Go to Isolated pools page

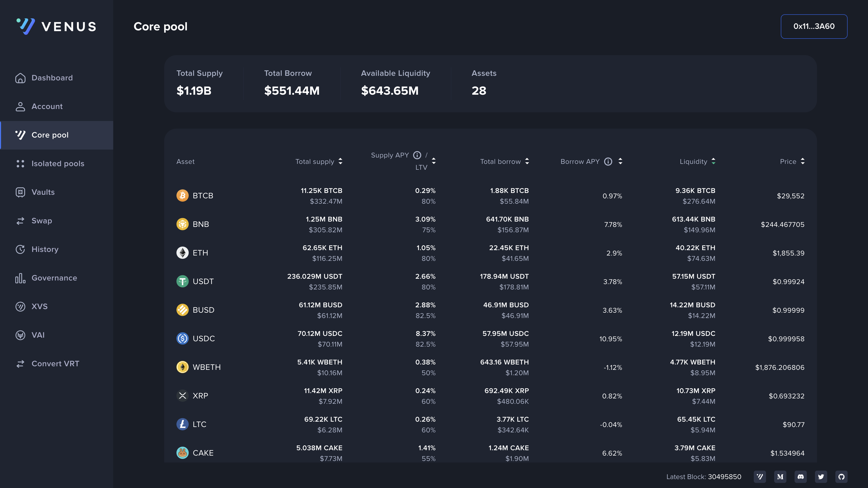pos(58,164)
